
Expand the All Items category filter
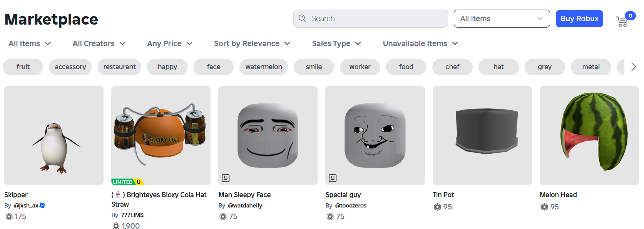[x=30, y=43]
